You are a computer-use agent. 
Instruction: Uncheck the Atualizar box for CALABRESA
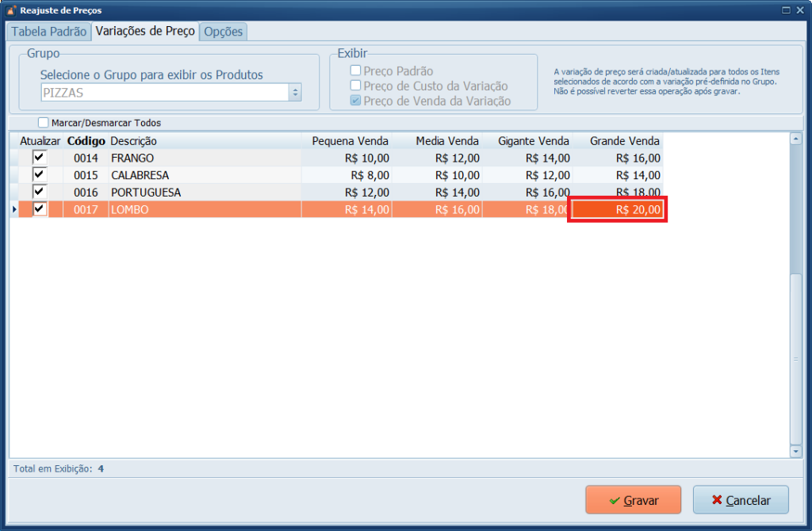coord(39,175)
